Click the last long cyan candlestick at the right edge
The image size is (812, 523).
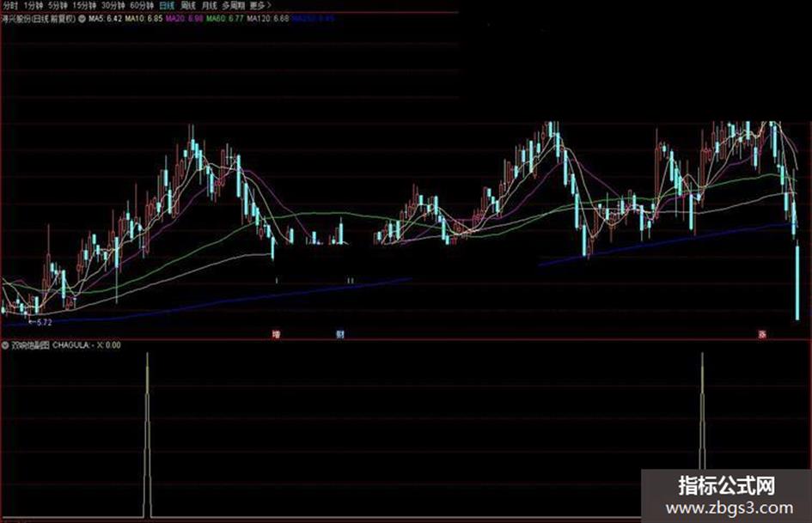tap(797, 283)
